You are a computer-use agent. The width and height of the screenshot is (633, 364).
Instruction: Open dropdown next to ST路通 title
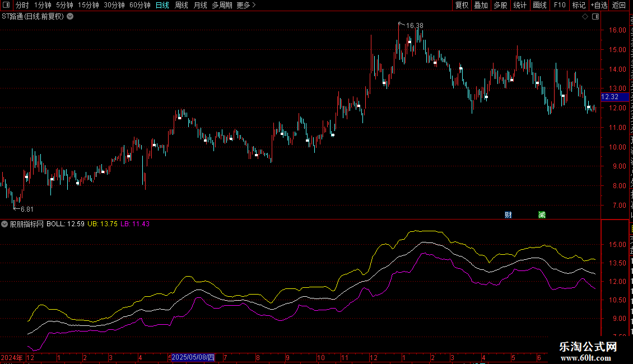point(70,17)
